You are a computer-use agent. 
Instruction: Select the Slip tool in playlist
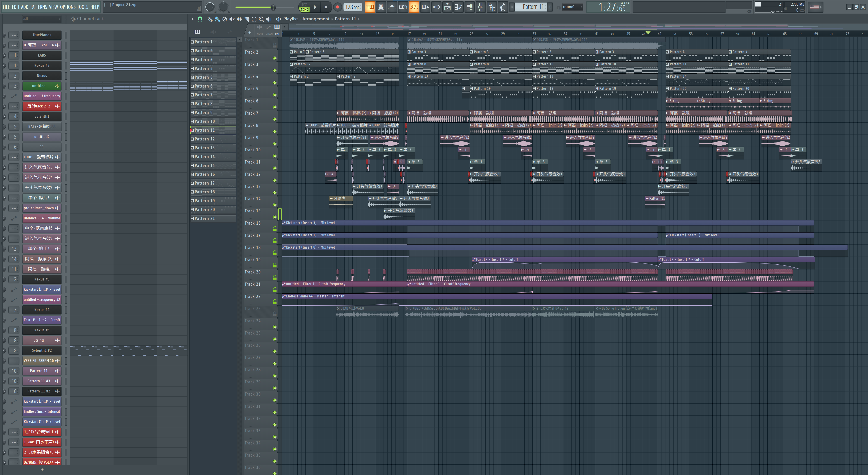(239, 19)
